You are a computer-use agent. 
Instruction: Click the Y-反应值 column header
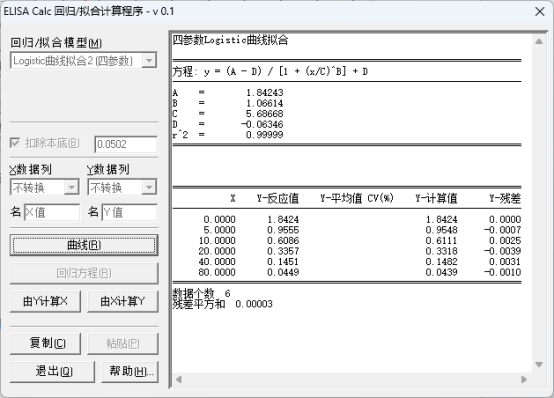click(278, 198)
